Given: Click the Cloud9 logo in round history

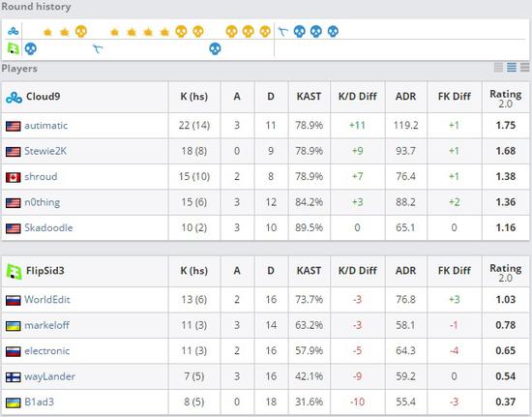Looking at the screenshot, I should [14, 32].
